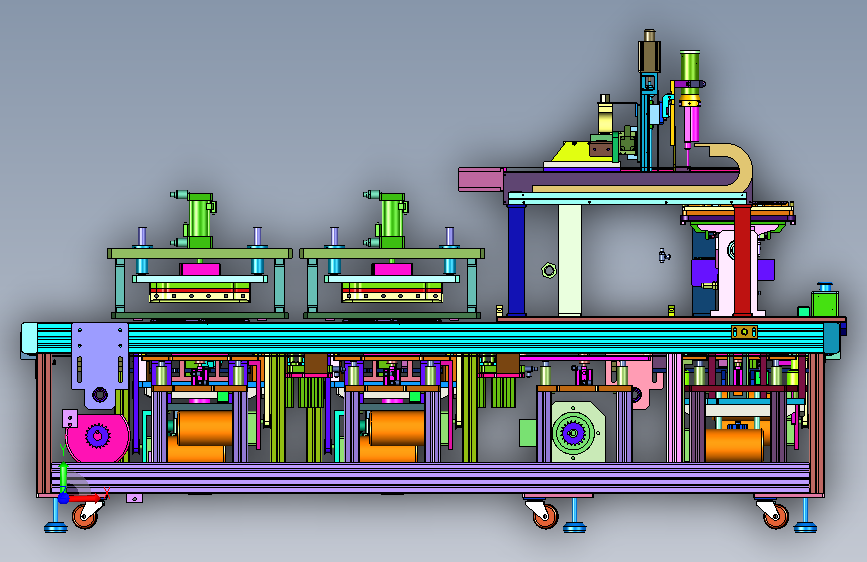
Task: Pick the white support column under the upper platform
Action: [x=570, y=260]
